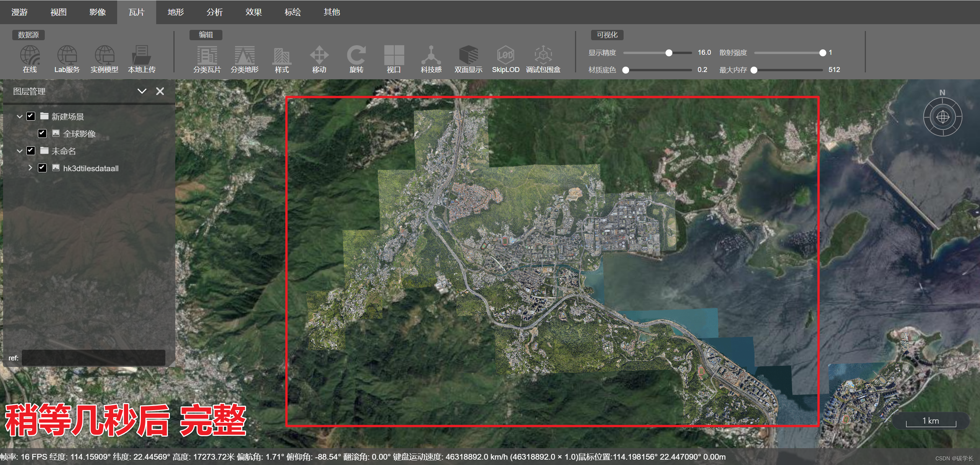
Task: Open the 其他 menu tab
Action: tap(332, 12)
